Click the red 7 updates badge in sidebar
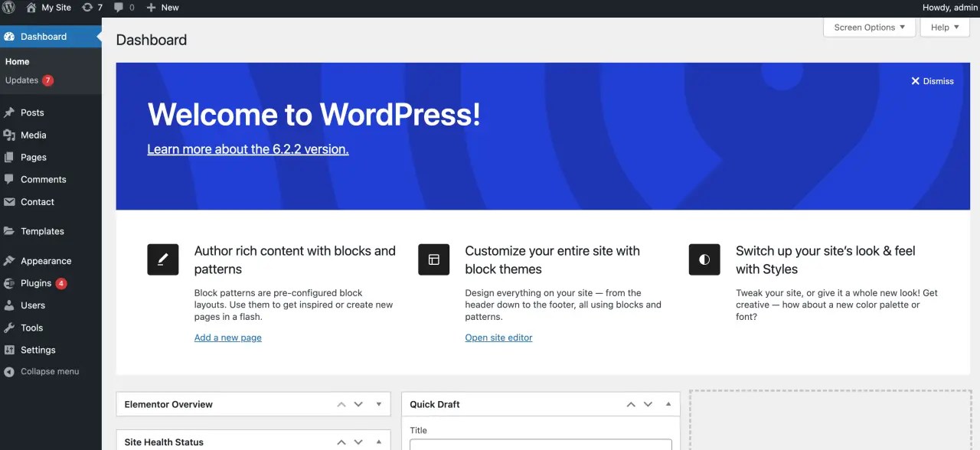Viewport: 980px width, 450px height. click(x=47, y=80)
